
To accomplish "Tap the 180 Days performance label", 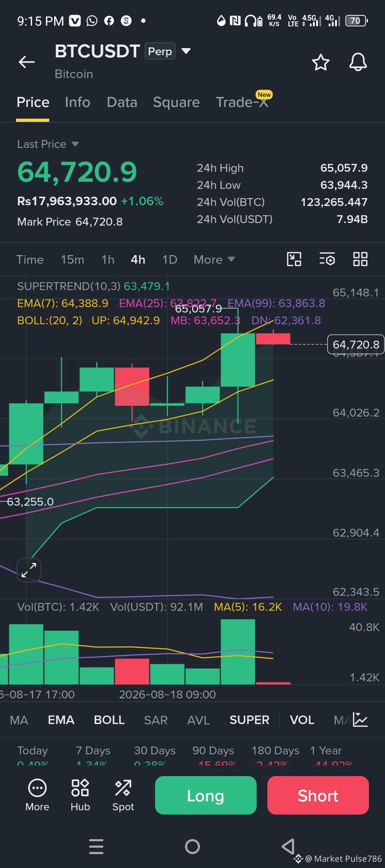I will point(275,750).
